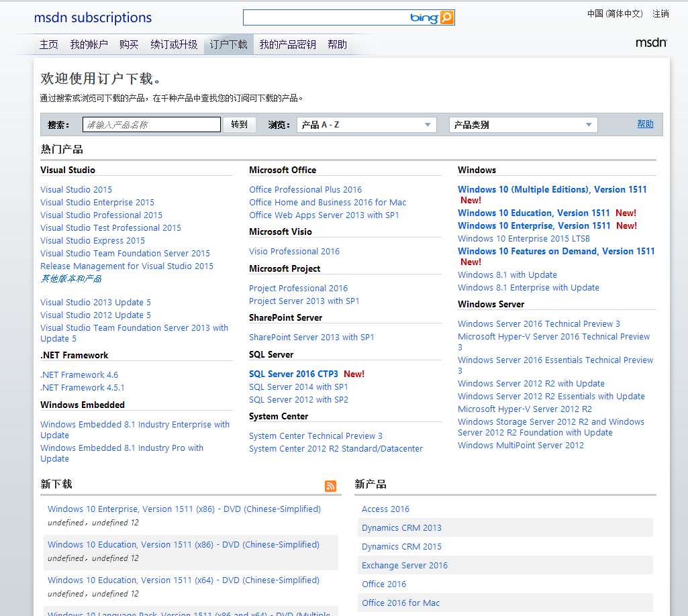
Task: Open Windows 10 Features on Demand link
Action: pos(556,252)
